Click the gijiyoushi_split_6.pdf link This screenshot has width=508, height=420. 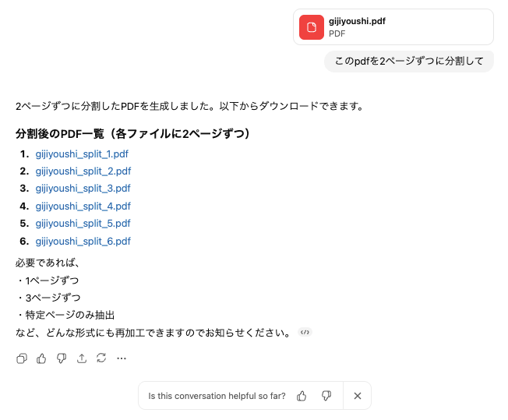click(83, 242)
